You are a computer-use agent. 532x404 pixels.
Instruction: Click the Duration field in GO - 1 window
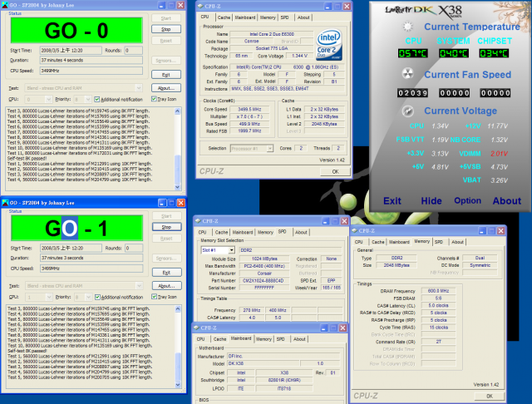click(x=91, y=258)
